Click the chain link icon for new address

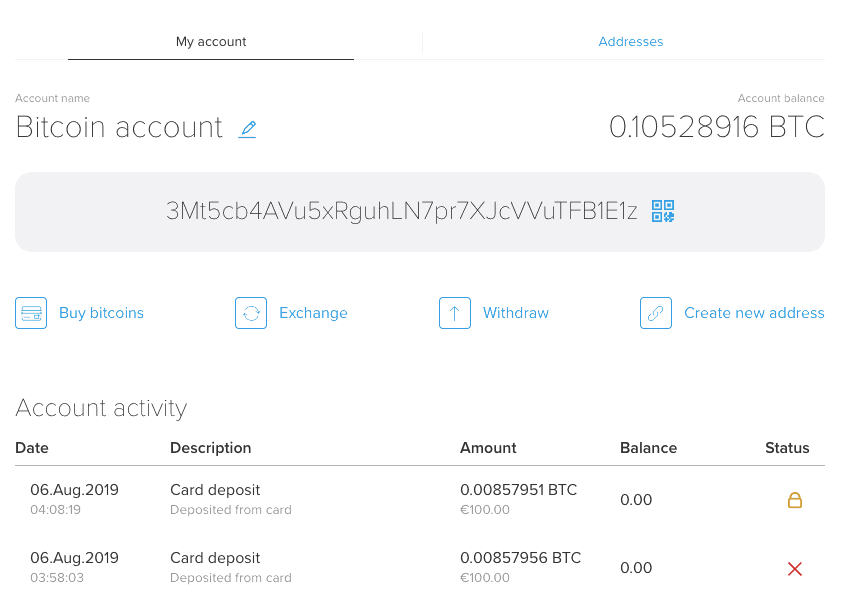(656, 313)
